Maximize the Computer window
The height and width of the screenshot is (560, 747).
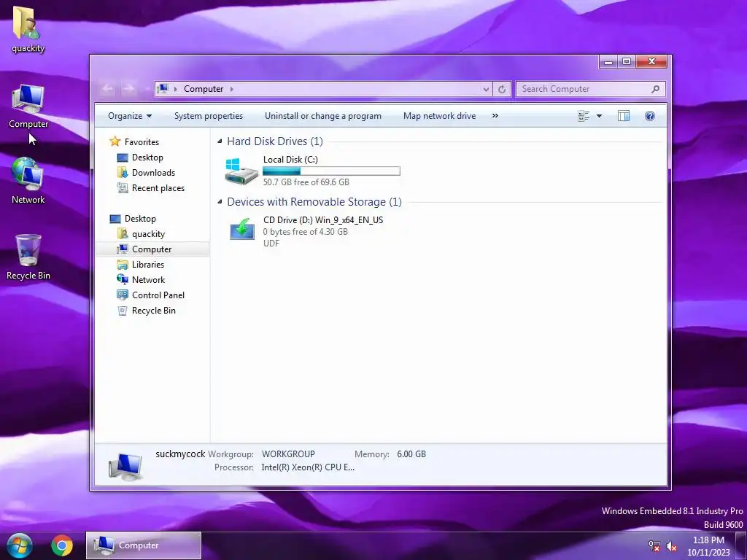coord(627,61)
